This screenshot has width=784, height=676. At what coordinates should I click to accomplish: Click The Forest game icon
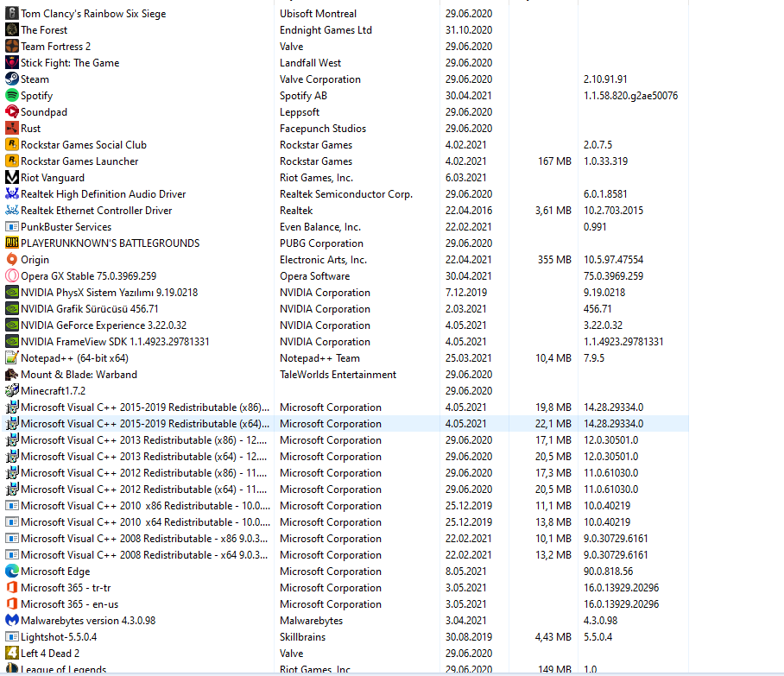(12, 30)
